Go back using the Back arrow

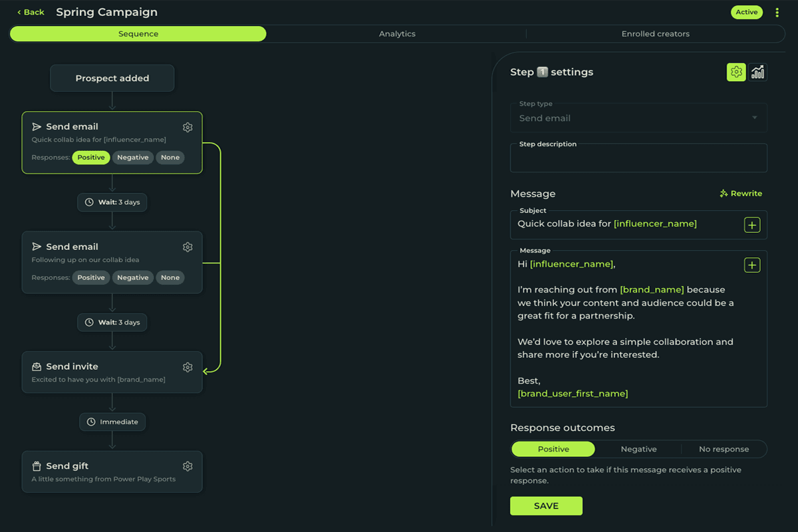(x=31, y=12)
